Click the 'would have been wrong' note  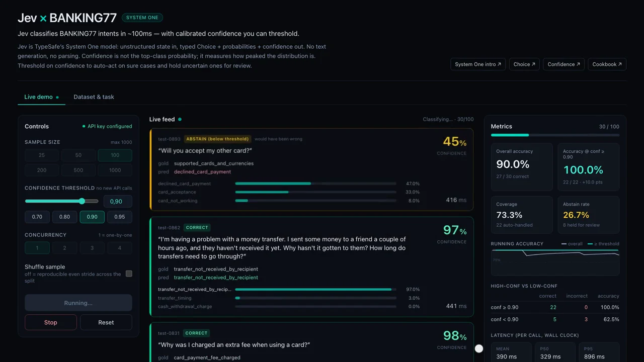coord(278,139)
